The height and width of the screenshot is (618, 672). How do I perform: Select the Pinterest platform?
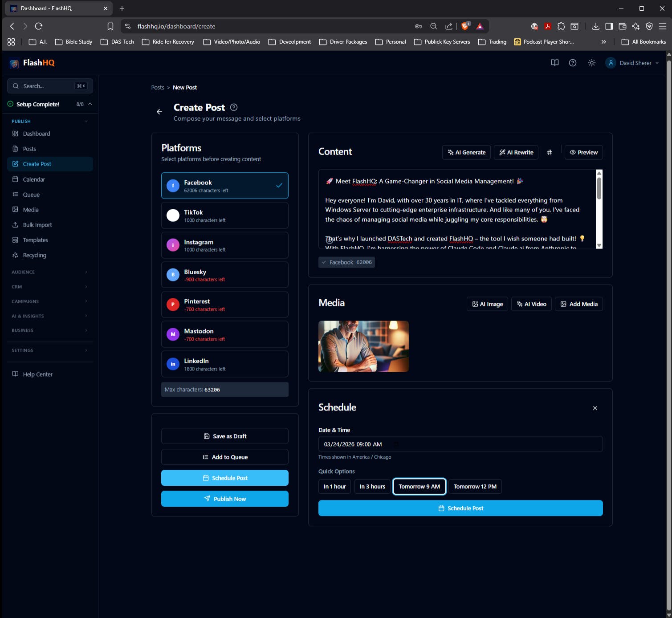224,305
